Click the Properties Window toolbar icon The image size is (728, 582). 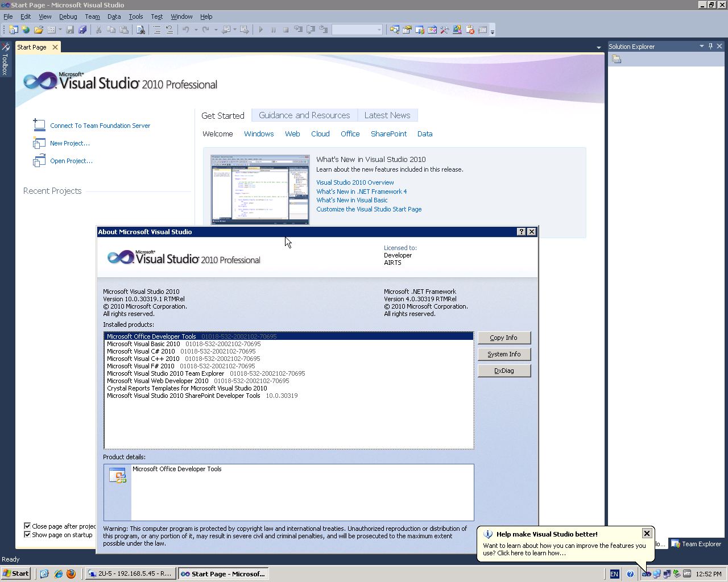[x=407, y=30]
